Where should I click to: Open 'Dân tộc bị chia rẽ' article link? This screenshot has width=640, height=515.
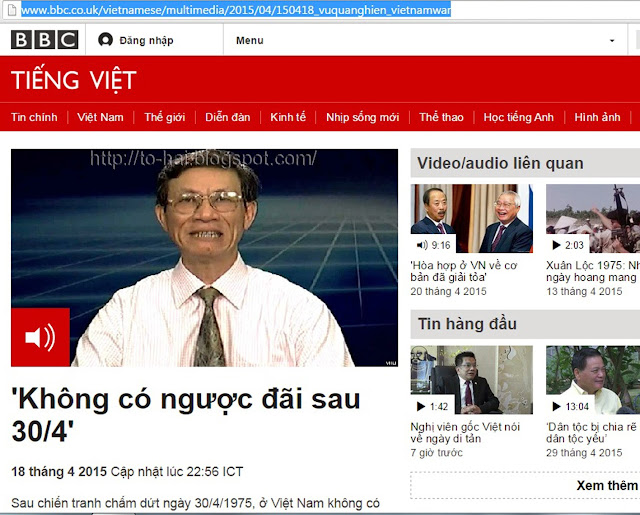[592, 433]
